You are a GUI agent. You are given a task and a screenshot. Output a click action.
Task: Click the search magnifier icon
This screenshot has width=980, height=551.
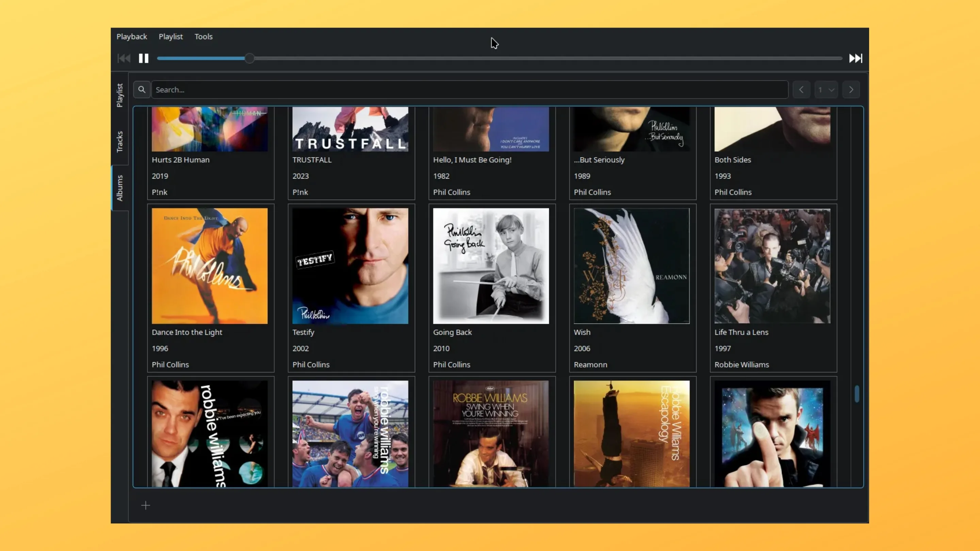coord(142,90)
